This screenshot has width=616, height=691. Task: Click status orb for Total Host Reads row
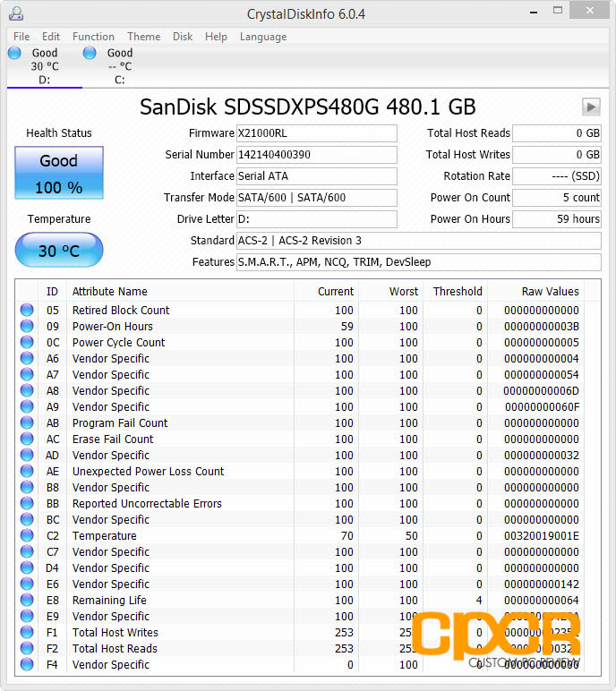[27, 648]
